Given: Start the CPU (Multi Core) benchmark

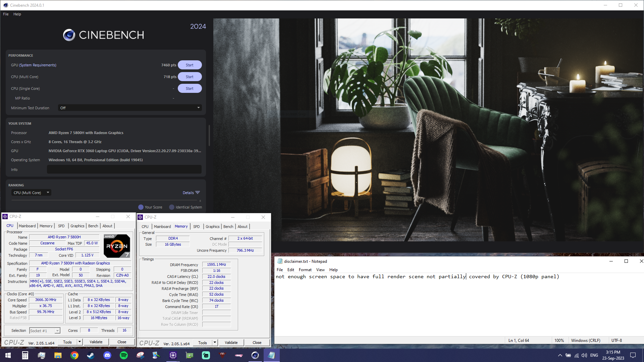Looking at the screenshot, I should click(x=190, y=77).
